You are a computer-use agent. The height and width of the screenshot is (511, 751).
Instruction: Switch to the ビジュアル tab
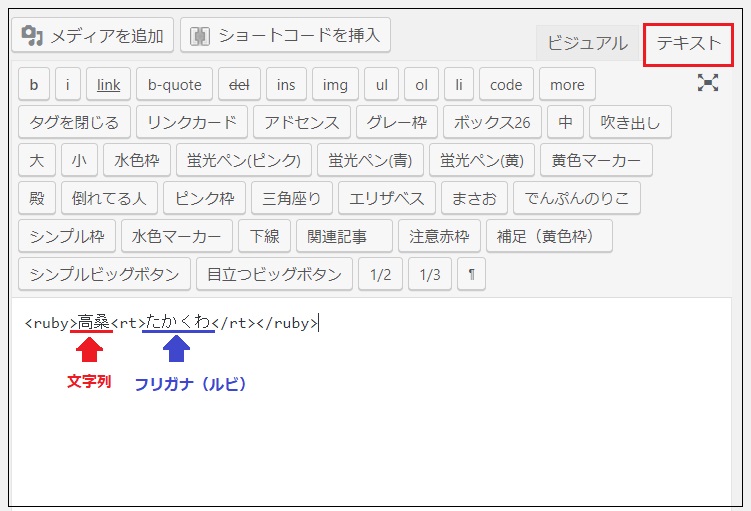point(587,43)
